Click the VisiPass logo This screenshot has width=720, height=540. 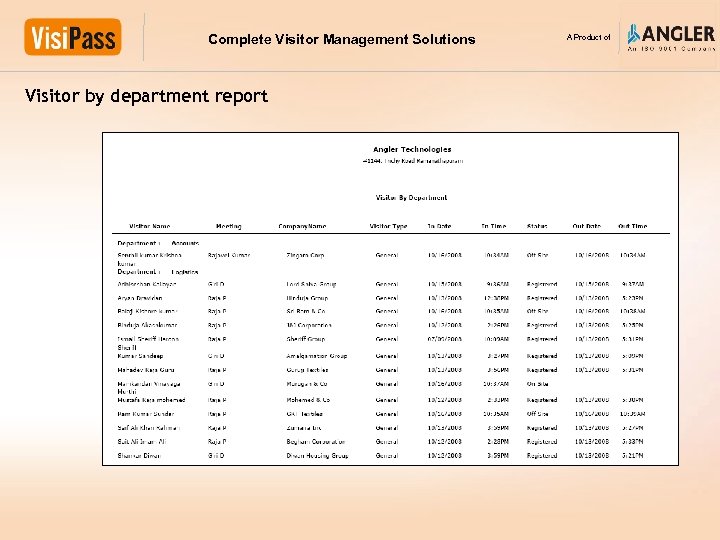[73, 37]
